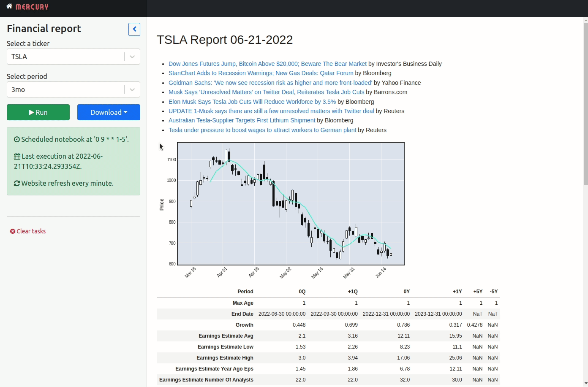Click the Clear tasks red cross icon

point(13,231)
